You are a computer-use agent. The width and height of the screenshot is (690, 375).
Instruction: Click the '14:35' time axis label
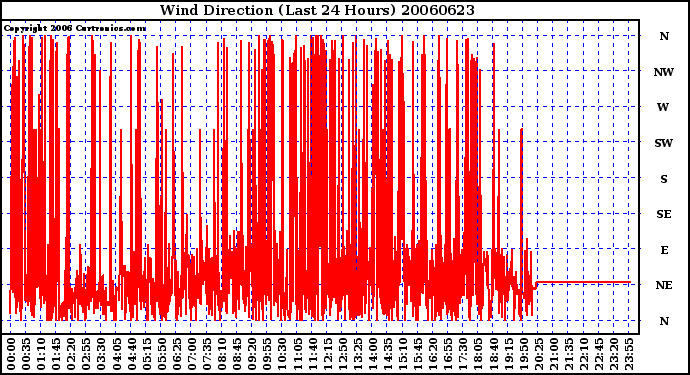coord(388,354)
